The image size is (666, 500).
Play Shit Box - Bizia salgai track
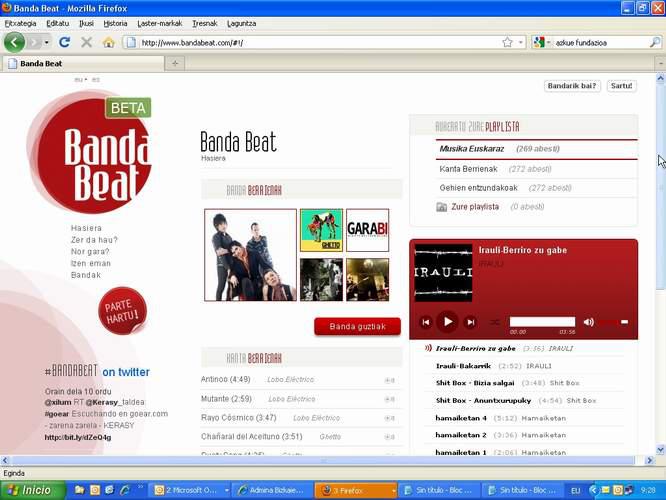[x=475, y=383]
